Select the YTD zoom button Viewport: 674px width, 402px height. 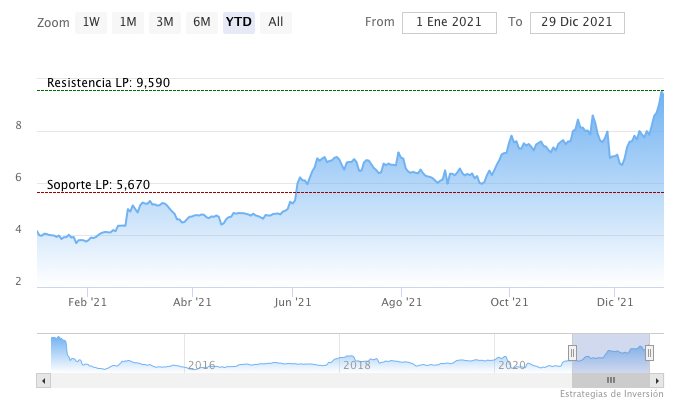pos(238,22)
